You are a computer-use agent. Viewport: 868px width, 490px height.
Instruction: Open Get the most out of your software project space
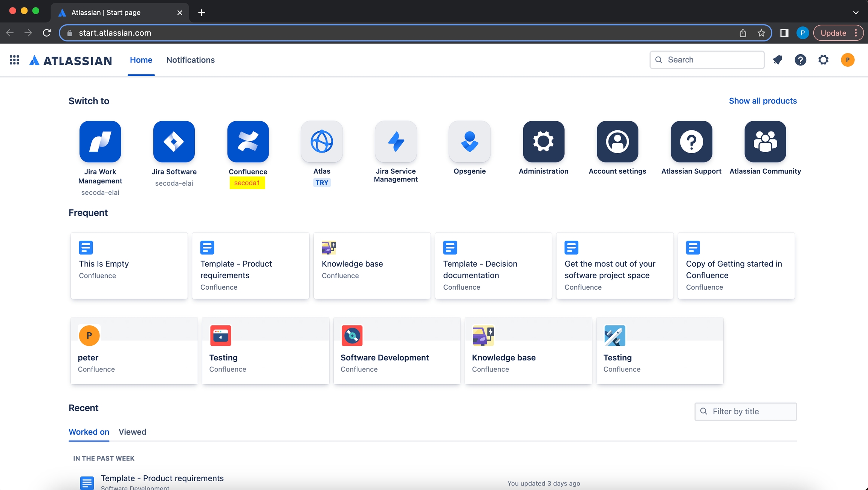(614, 266)
